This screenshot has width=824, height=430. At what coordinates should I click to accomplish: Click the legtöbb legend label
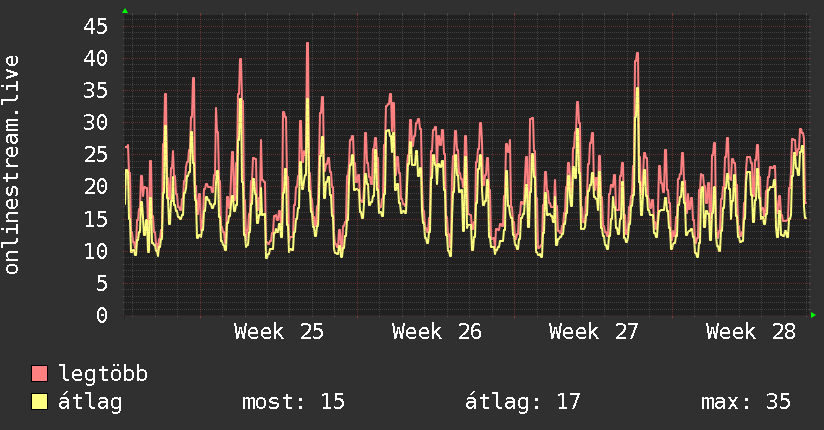pyautogui.click(x=103, y=373)
